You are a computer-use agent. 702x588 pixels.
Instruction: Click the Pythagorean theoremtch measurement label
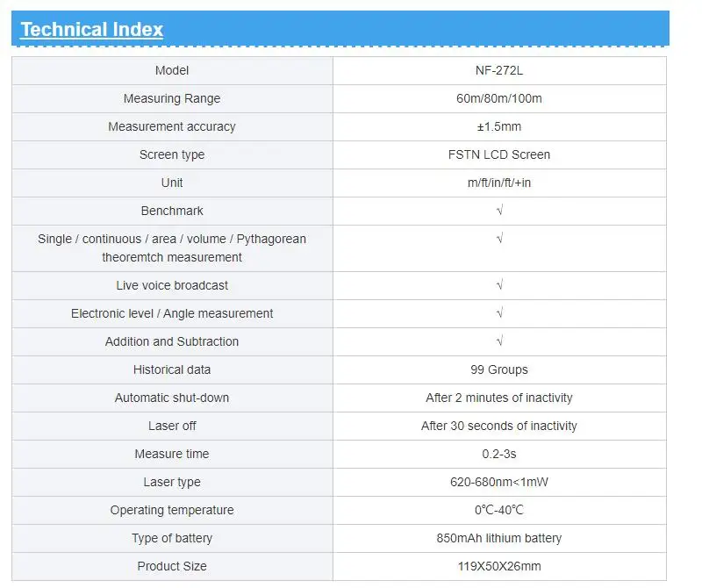click(x=172, y=248)
